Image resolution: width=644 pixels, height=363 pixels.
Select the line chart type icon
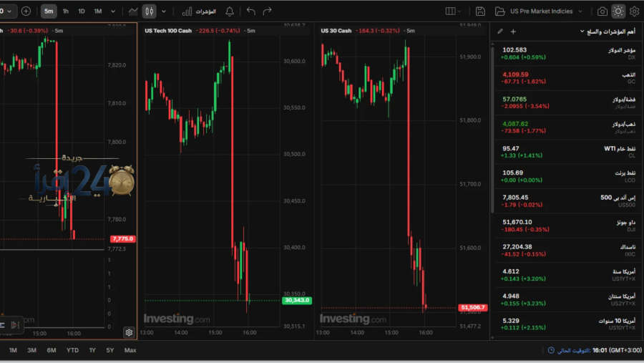click(133, 11)
